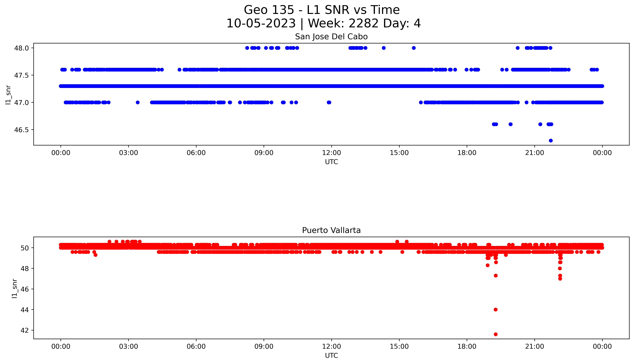Click the '21:00' tick label on bottom plot
This screenshot has height=364, width=634.
[535, 346]
